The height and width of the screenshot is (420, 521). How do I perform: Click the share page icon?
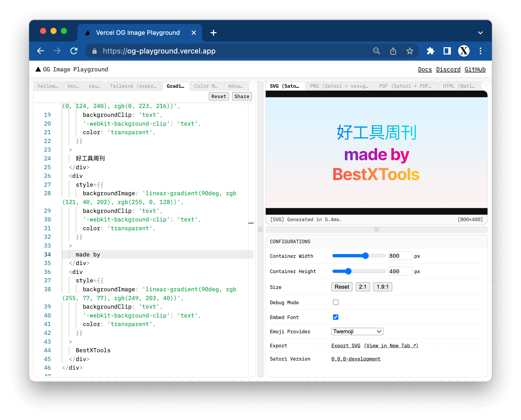[x=393, y=51]
